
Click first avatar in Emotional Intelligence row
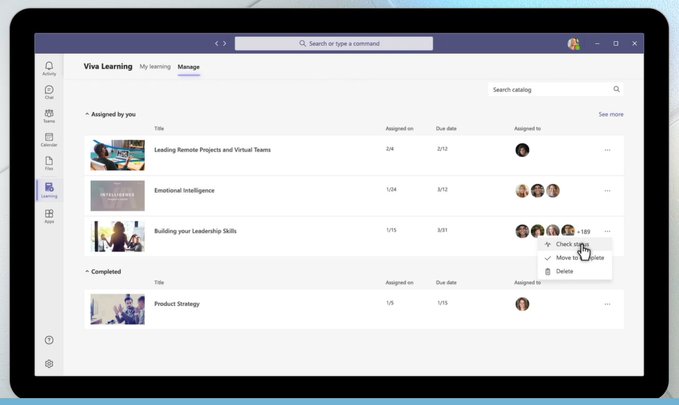tap(522, 191)
